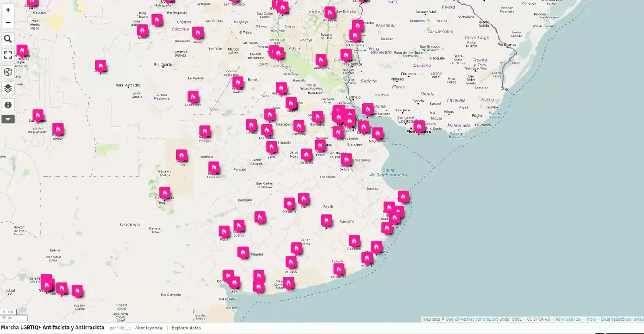Click the pink marker at Montevideo
The height and width of the screenshot is (334, 644).
pos(419,126)
